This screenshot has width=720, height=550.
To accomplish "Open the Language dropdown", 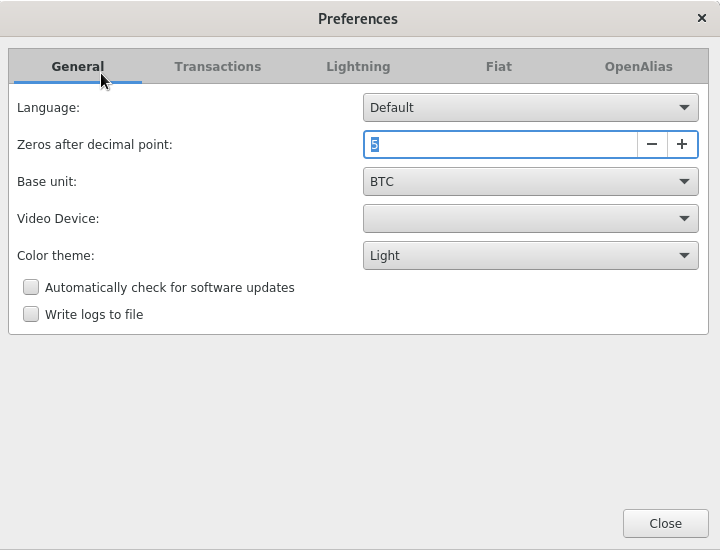I will pyautogui.click(x=530, y=107).
